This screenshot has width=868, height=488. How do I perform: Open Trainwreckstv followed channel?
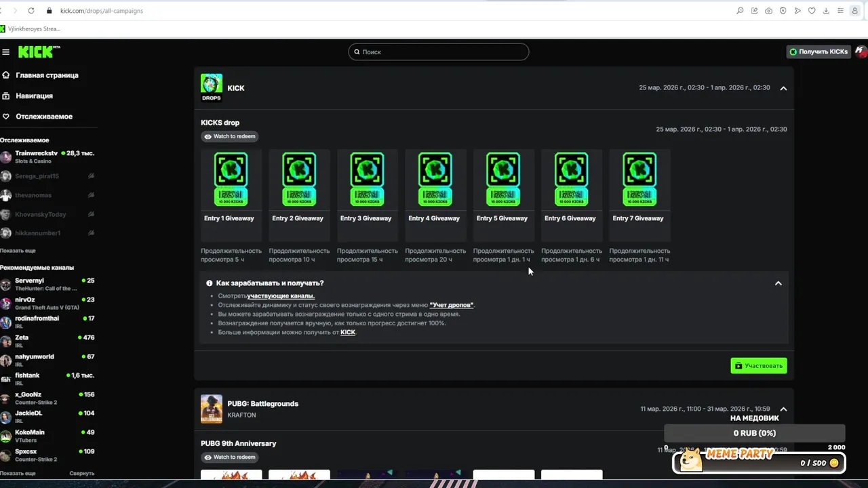47,157
